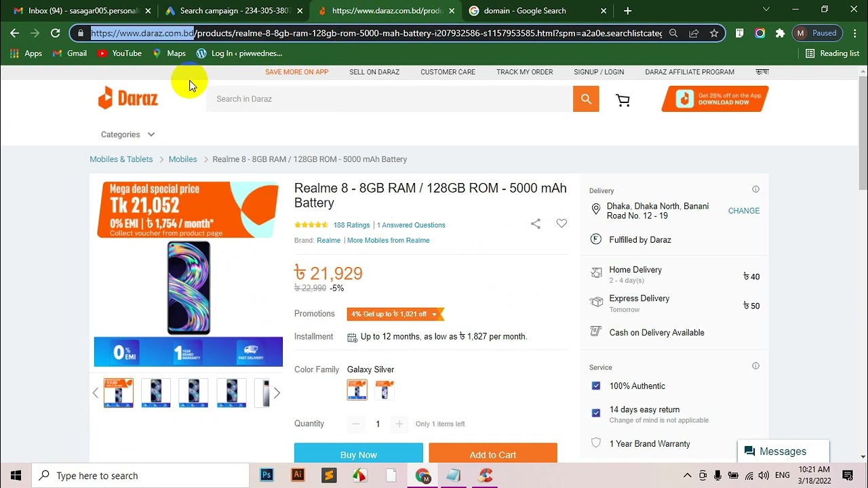Open Maps bookmark
The width and height of the screenshot is (868, 488).
(x=169, y=53)
